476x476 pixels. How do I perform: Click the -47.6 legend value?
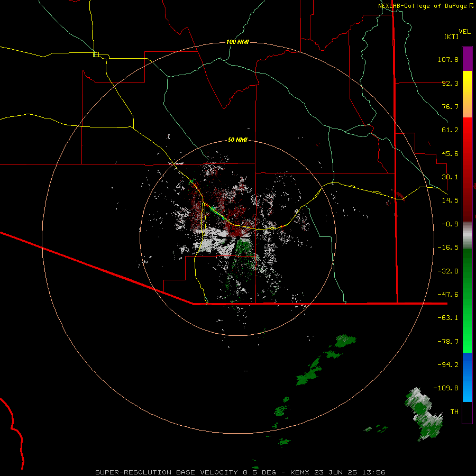(448, 295)
